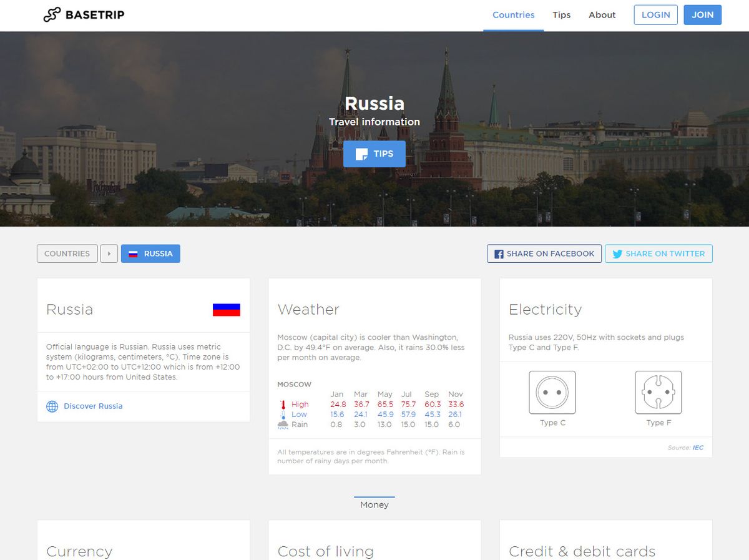Select the Countries menu item

pos(513,15)
